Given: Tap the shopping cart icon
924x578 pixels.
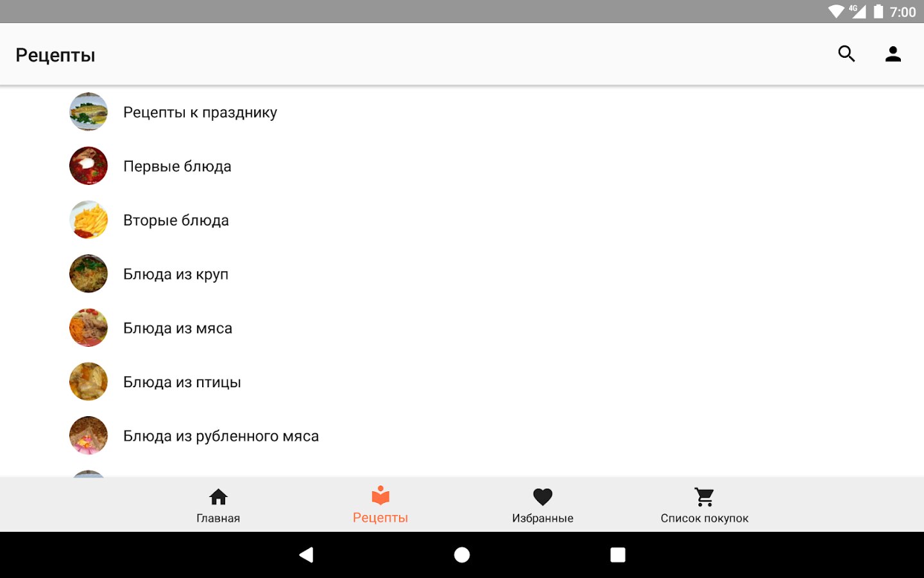Looking at the screenshot, I should (x=705, y=496).
